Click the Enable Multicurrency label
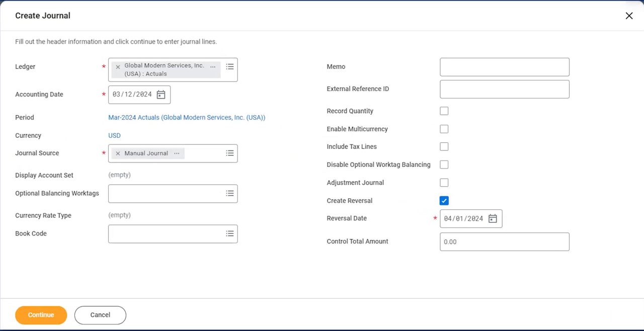The height and width of the screenshot is (331, 644). 357,129
